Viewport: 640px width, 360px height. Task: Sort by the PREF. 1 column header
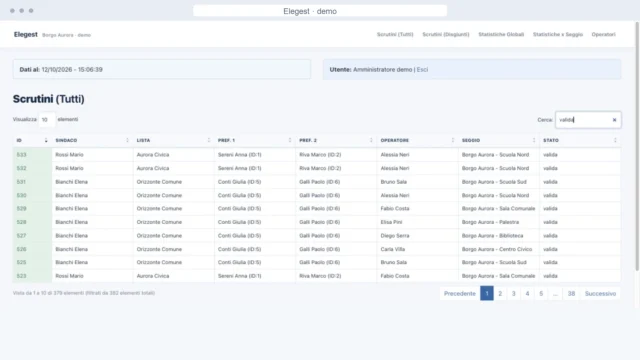pyautogui.click(x=255, y=140)
